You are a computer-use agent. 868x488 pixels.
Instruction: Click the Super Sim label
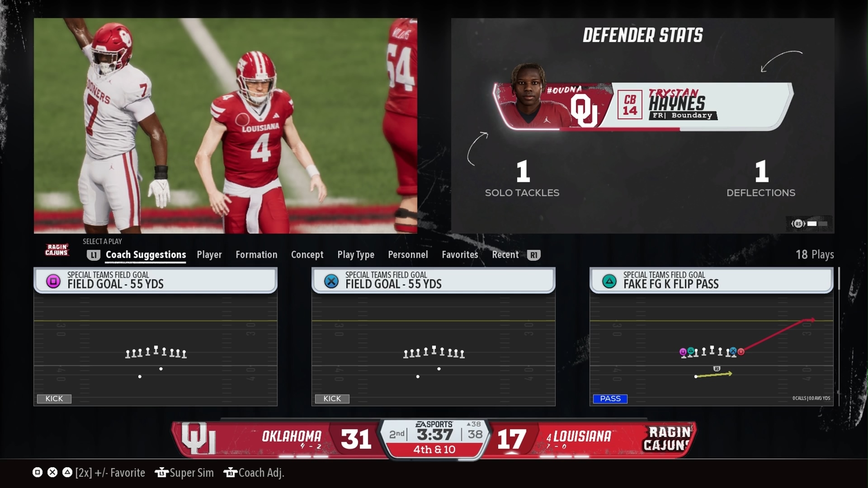(x=191, y=473)
